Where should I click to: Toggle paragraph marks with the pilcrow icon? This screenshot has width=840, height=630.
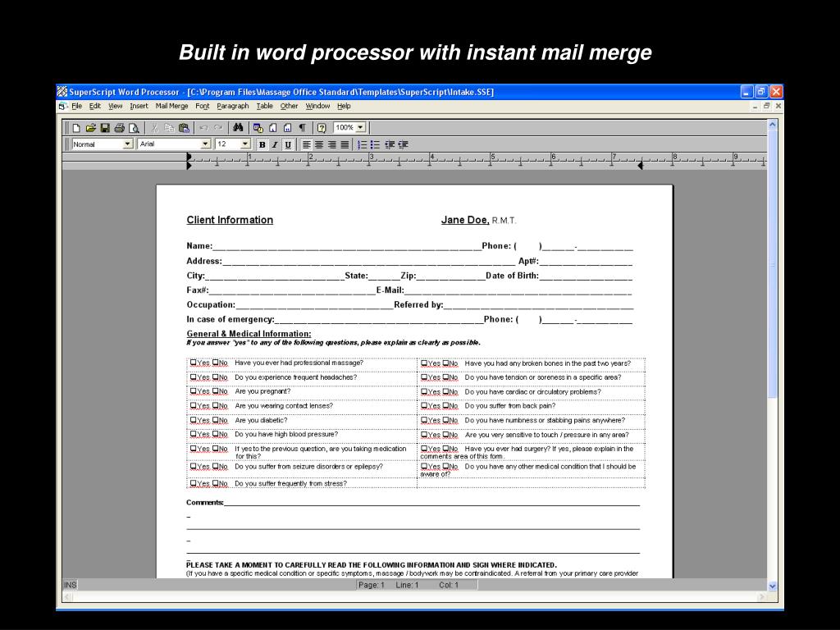pyautogui.click(x=302, y=128)
